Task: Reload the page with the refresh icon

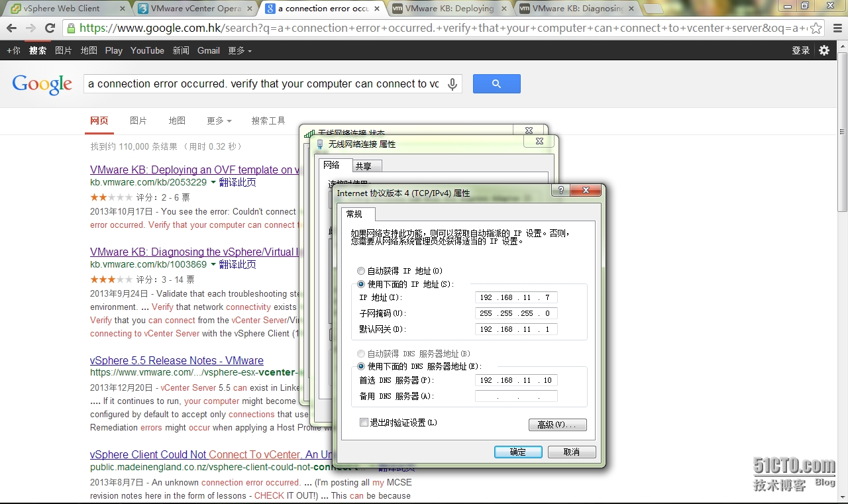Action: (50, 28)
